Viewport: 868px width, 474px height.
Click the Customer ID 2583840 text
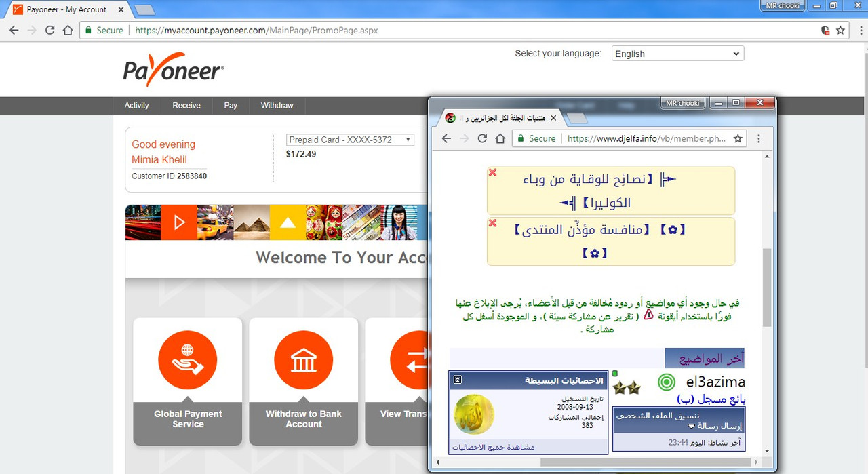(x=169, y=176)
